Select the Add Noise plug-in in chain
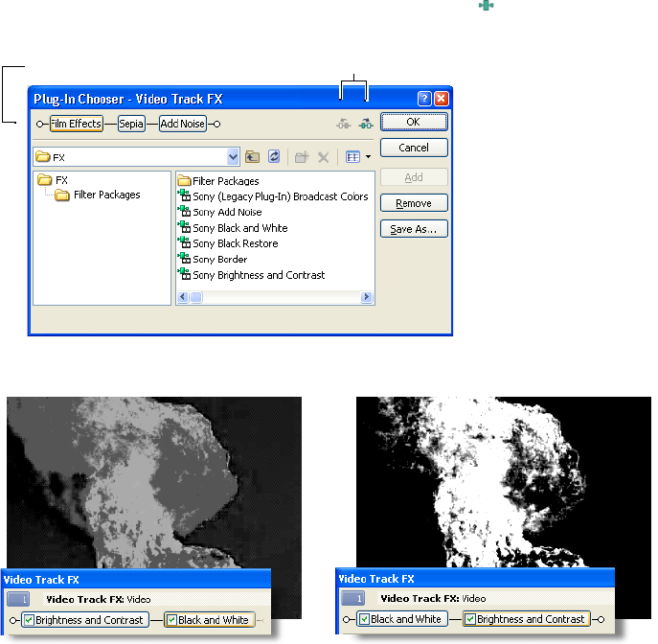The image size is (658, 644). click(x=183, y=124)
